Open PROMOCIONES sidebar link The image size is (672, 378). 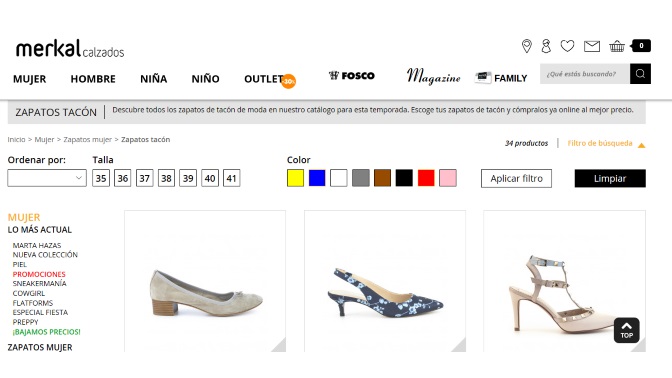point(39,274)
